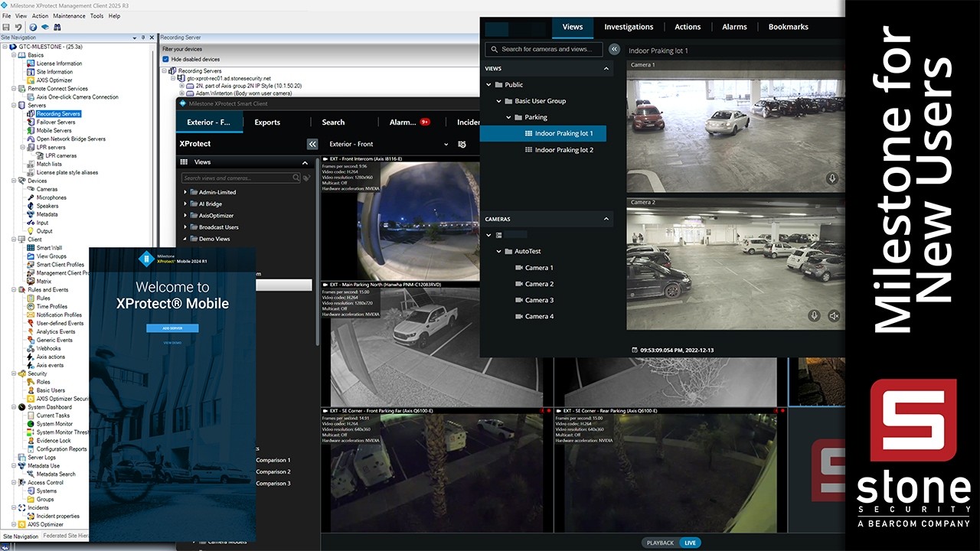Click double-chevron collapse icon beside web client search
The height and width of the screenshot is (551, 980).
pyautogui.click(x=614, y=49)
